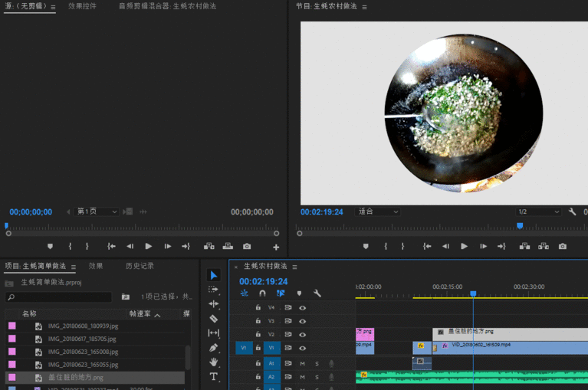The image size is (588, 390).
Task: Click the project panel search field
Action: (59, 297)
